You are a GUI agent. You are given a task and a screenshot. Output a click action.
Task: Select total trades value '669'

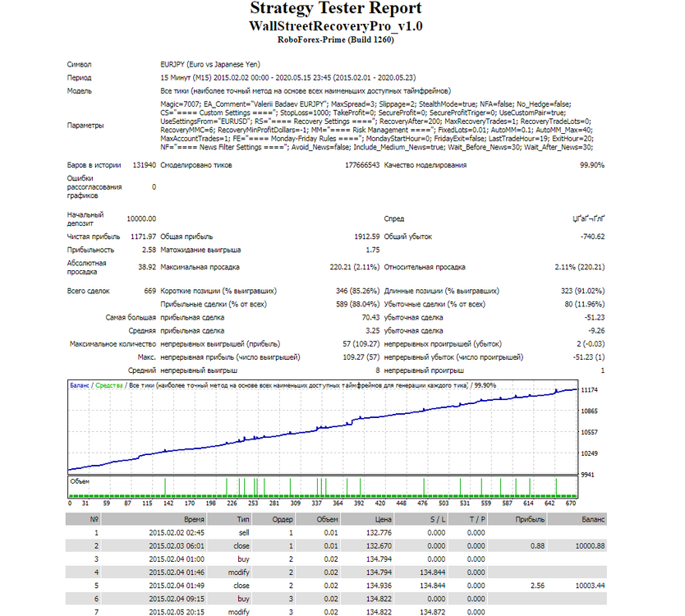[x=149, y=291]
